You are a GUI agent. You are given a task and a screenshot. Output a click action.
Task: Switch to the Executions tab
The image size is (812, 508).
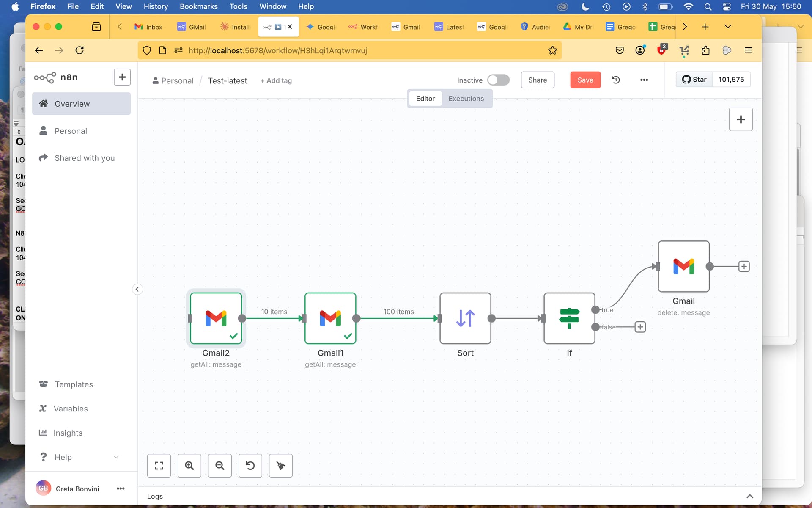(x=466, y=99)
